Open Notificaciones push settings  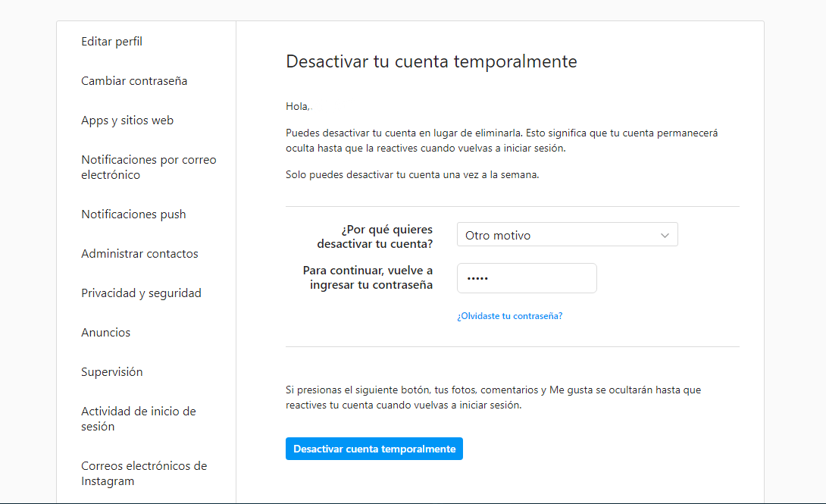coord(134,214)
